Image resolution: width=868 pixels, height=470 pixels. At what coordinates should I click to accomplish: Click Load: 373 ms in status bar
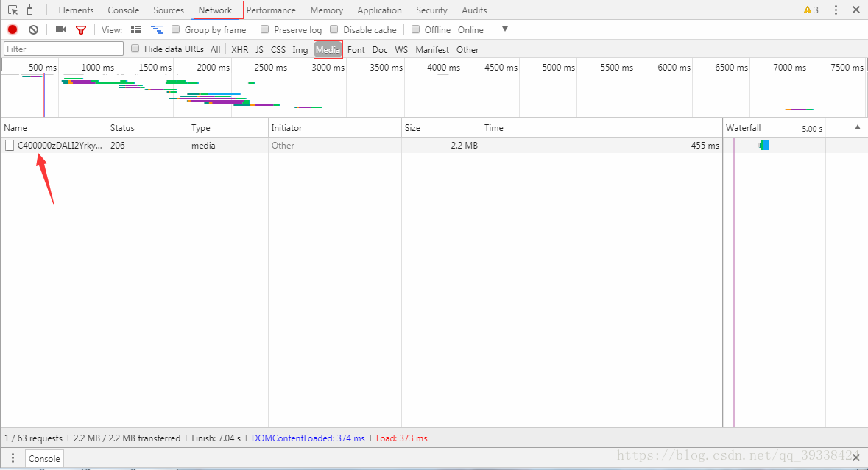tap(401, 438)
